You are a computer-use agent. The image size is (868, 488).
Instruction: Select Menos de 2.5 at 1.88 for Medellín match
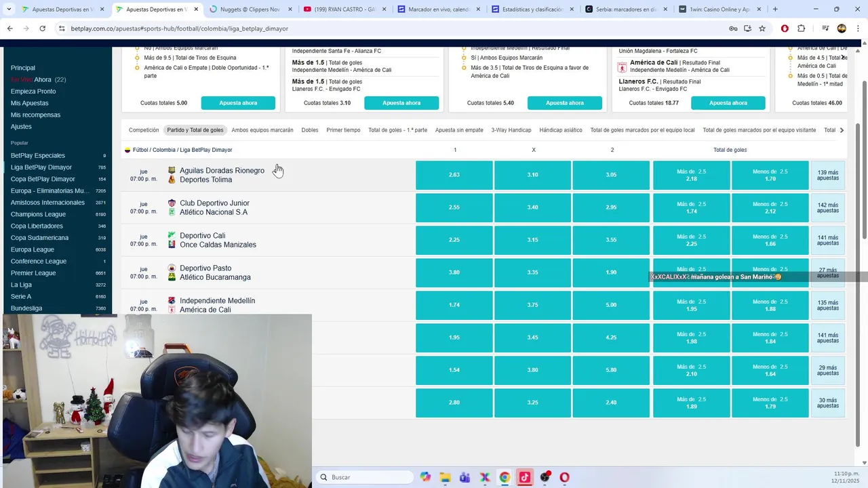click(x=770, y=305)
